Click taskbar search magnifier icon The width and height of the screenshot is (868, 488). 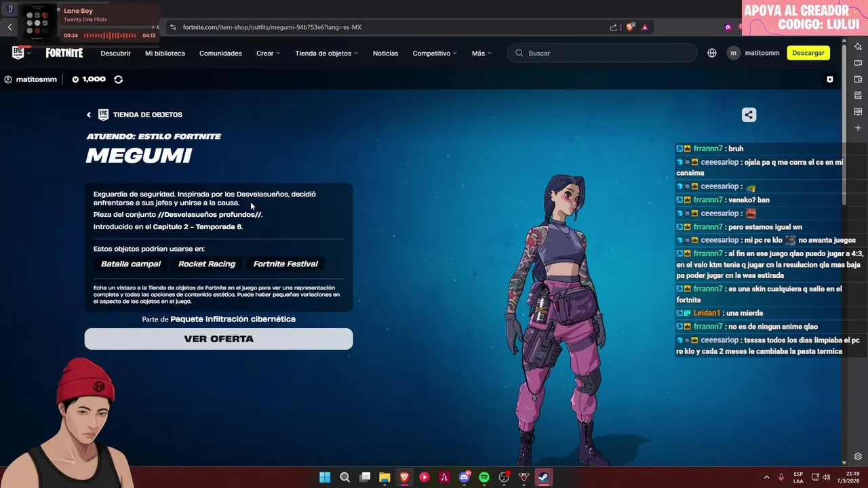(x=344, y=477)
